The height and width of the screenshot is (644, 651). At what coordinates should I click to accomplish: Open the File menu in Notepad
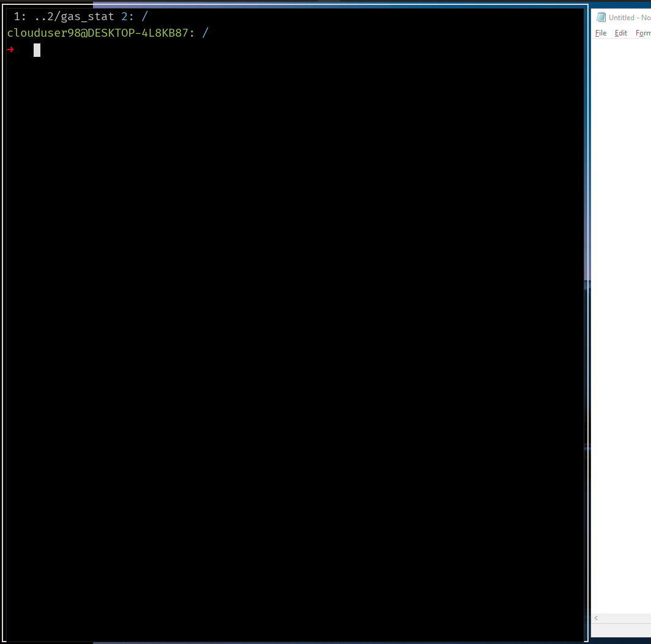[600, 33]
